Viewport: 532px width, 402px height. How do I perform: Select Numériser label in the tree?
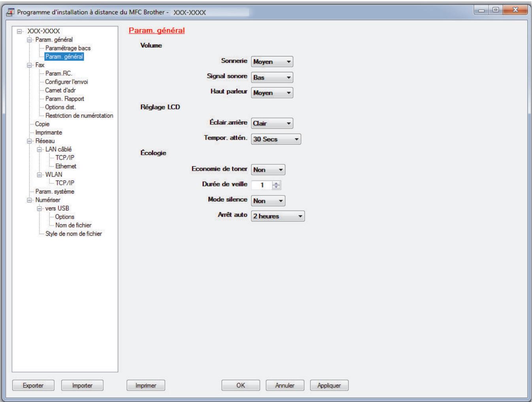point(48,200)
